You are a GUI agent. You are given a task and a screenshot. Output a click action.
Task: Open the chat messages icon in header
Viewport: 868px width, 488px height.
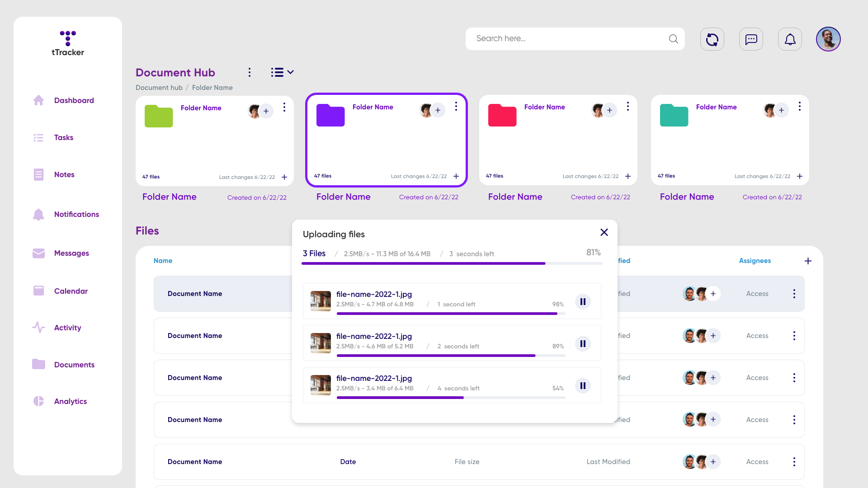[751, 39]
